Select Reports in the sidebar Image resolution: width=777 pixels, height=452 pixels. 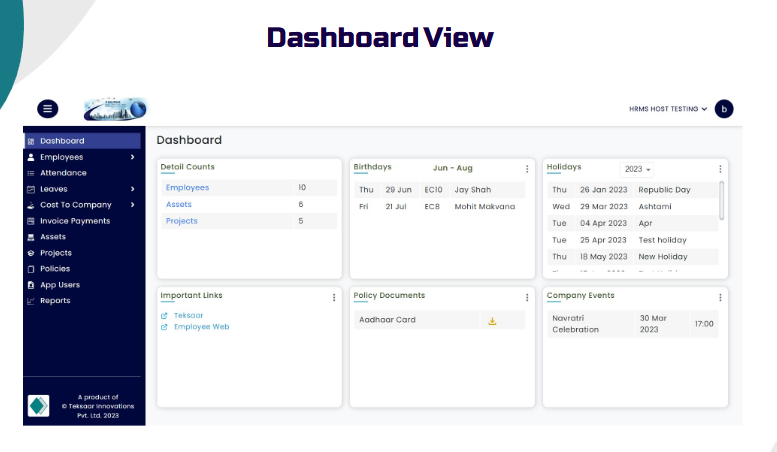(x=55, y=301)
